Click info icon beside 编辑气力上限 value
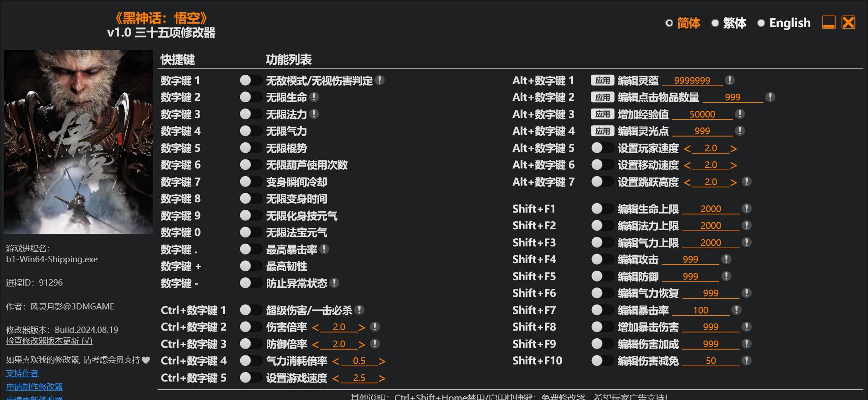Screen dimensions: 868x400 (747, 242)
